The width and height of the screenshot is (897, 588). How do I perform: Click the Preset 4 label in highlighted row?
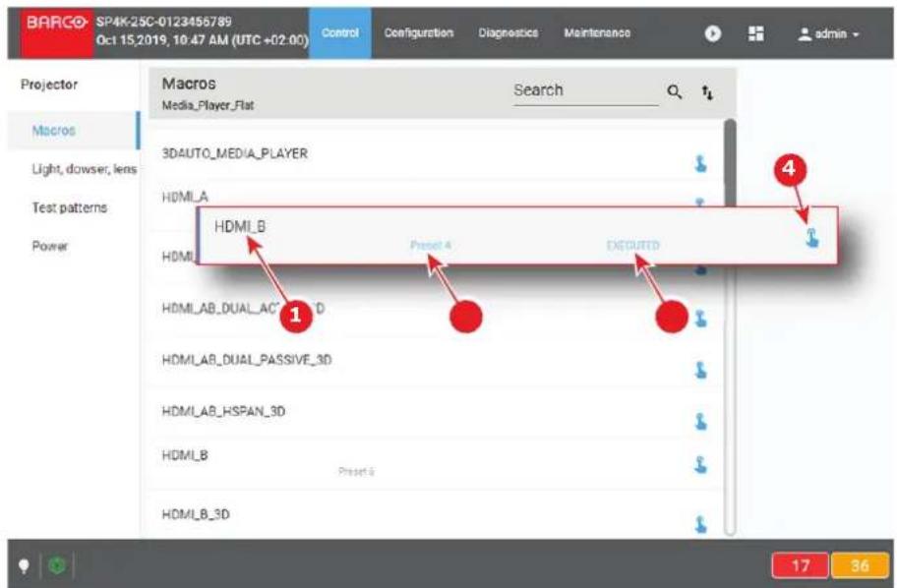(430, 246)
